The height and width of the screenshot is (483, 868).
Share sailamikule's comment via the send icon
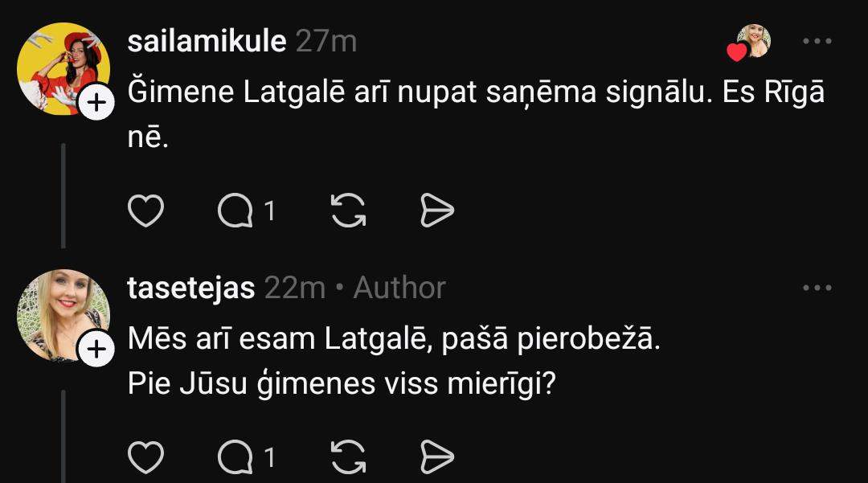pyautogui.click(x=438, y=211)
